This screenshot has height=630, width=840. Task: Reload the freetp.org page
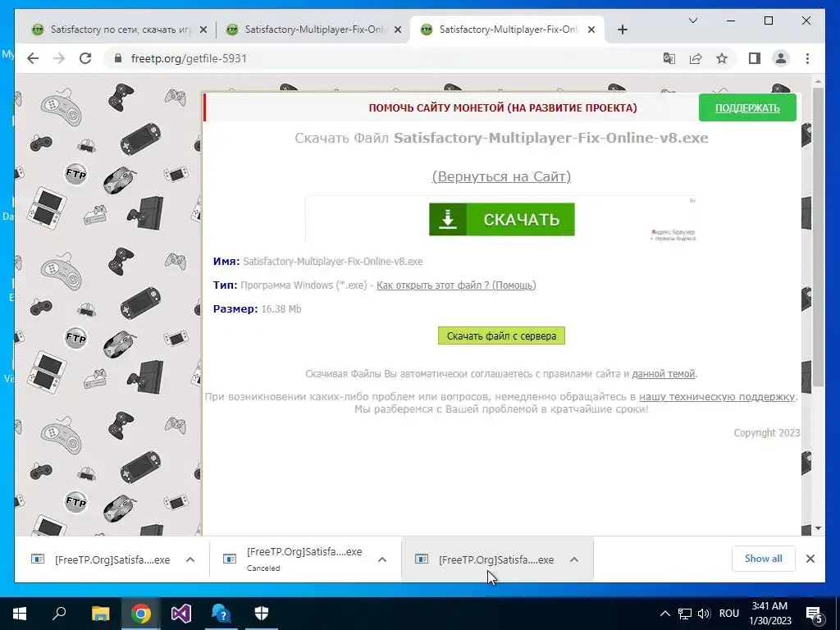[x=85, y=58]
